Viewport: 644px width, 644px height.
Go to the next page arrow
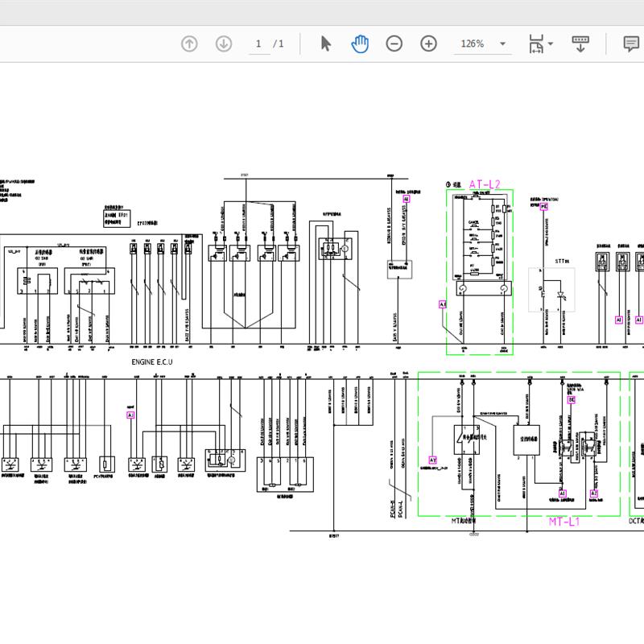(224, 44)
